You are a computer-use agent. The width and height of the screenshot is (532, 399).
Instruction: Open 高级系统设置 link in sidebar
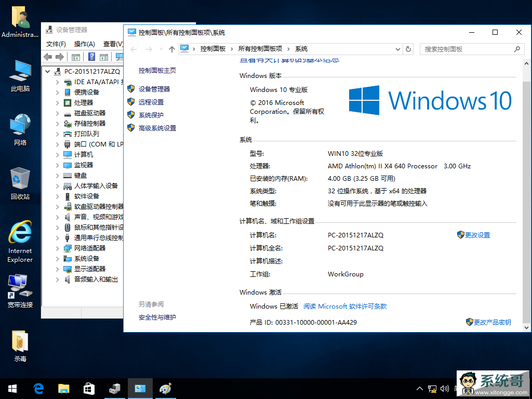157,128
